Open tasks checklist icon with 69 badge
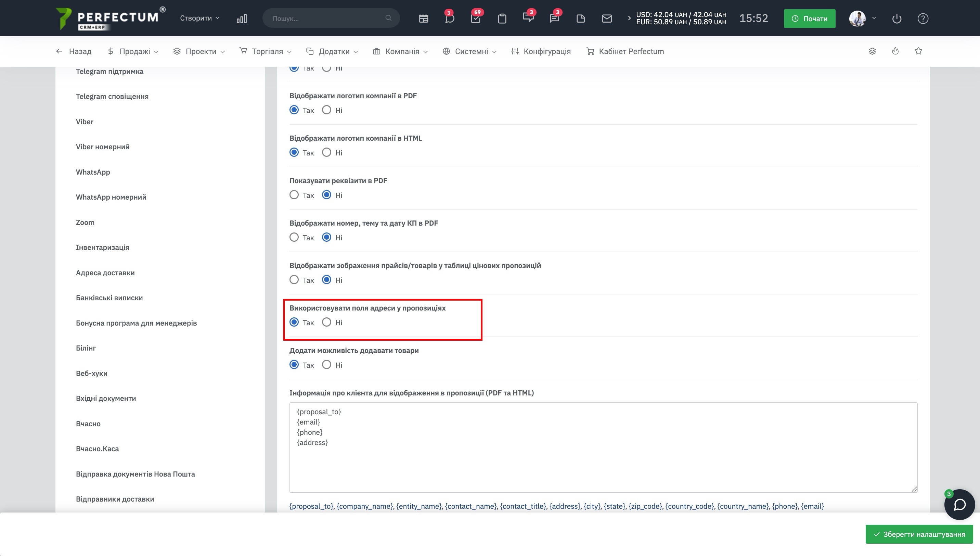Image resolution: width=980 pixels, height=556 pixels. pyautogui.click(x=476, y=18)
